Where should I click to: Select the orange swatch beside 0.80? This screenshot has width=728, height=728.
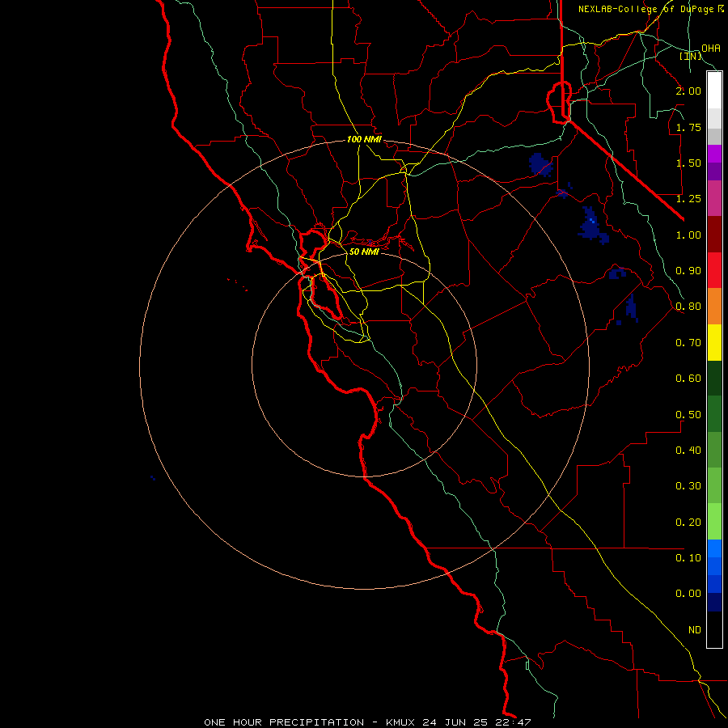(714, 306)
